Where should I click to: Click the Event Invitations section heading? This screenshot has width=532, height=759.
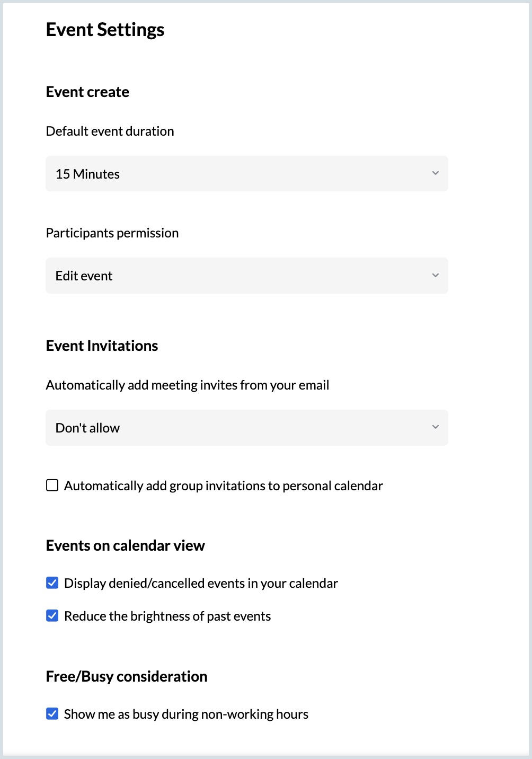[x=102, y=346]
